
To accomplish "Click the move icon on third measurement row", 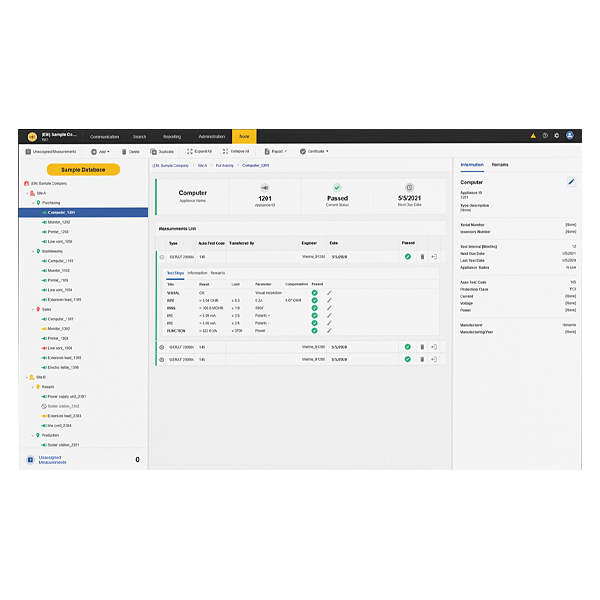I will [434, 359].
